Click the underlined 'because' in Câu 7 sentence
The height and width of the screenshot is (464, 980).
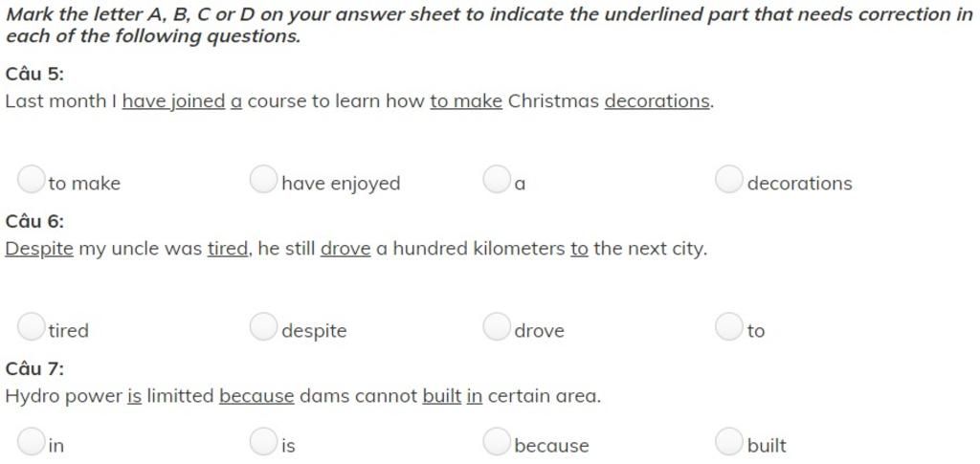[x=256, y=396]
